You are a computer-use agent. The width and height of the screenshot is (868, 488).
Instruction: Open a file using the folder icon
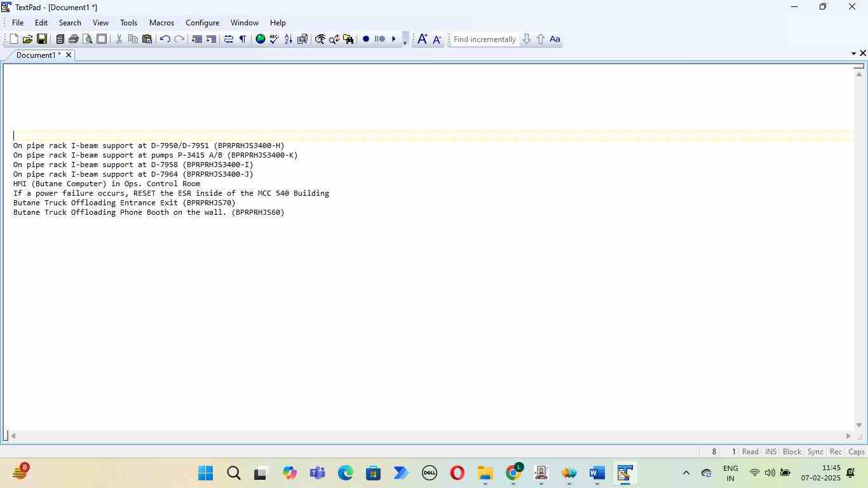click(27, 39)
